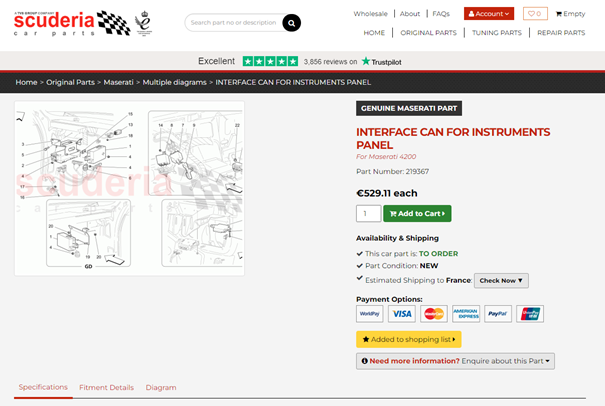Click the Queen's Award emblem
This screenshot has height=406, width=605.
pyautogui.click(x=144, y=23)
